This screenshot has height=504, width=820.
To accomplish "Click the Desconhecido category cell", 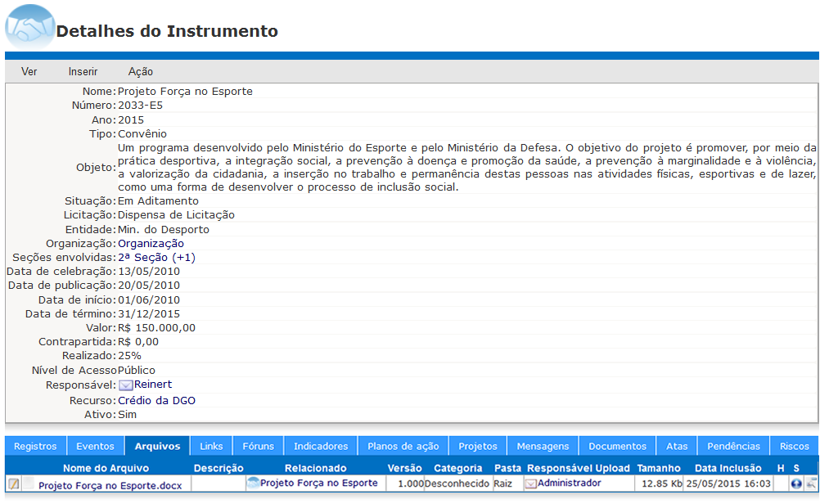I will (x=457, y=484).
